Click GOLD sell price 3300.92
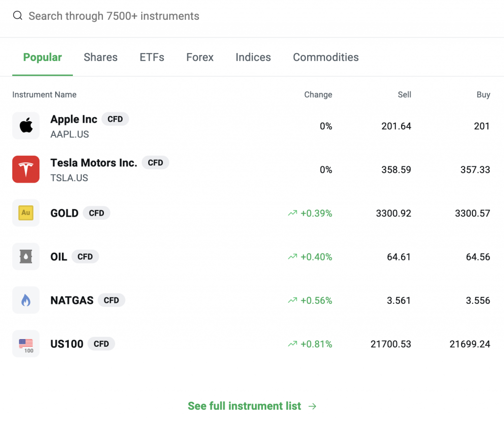 pos(394,213)
